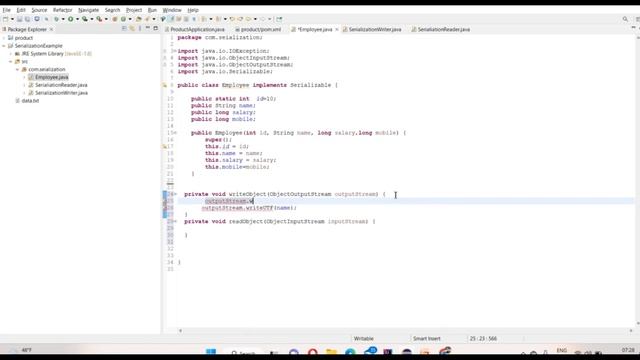Screen dimensions: 640x360
Task: Expand the product project node
Action: click(4, 38)
